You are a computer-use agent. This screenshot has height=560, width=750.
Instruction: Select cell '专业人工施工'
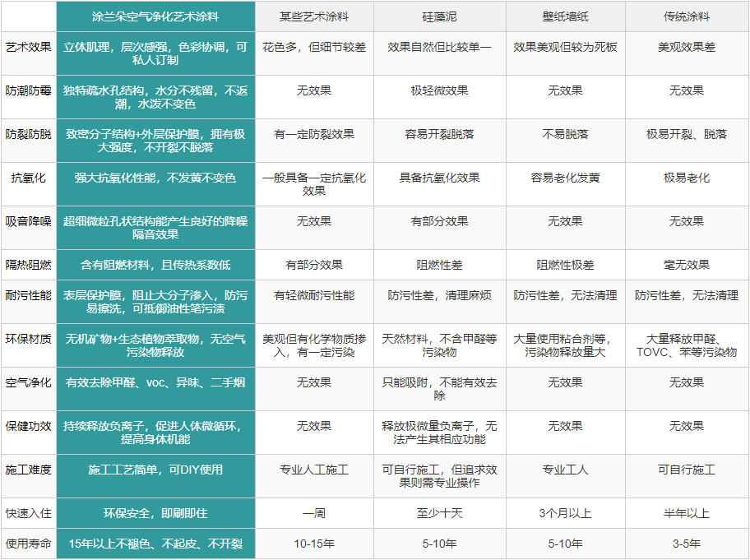point(314,476)
